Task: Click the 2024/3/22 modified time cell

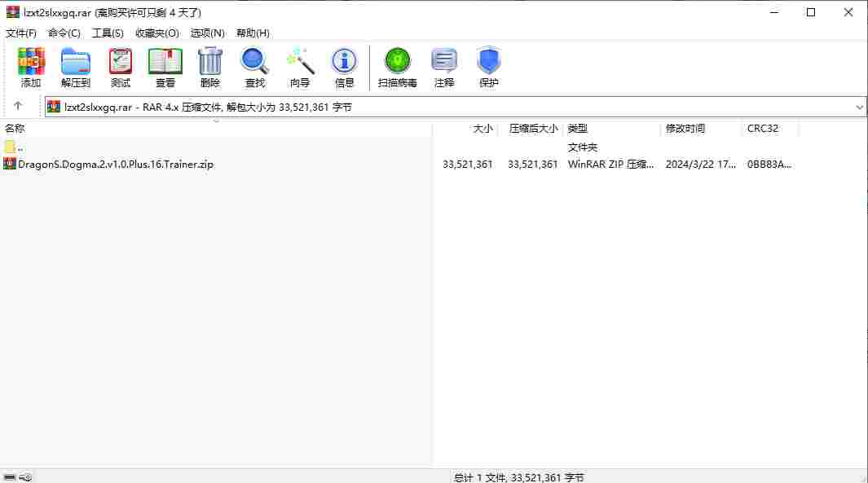Action: (700, 165)
